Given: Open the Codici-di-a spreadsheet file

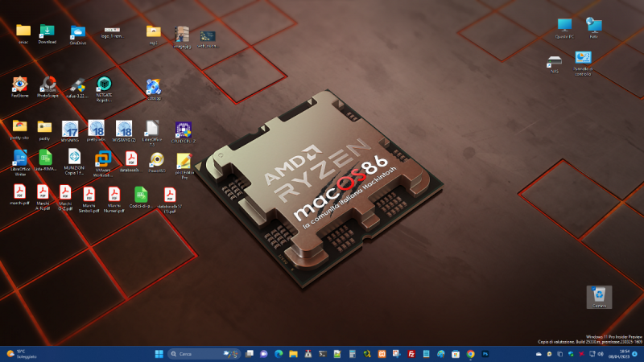Looking at the screenshot, I should (141, 197).
